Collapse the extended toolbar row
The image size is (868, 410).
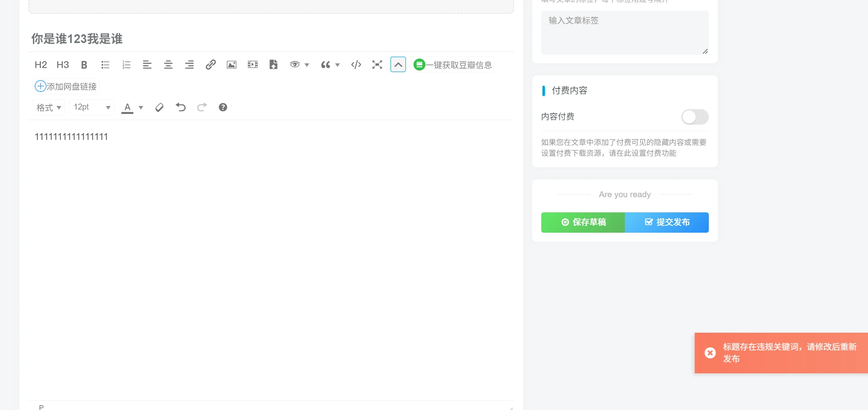398,65
